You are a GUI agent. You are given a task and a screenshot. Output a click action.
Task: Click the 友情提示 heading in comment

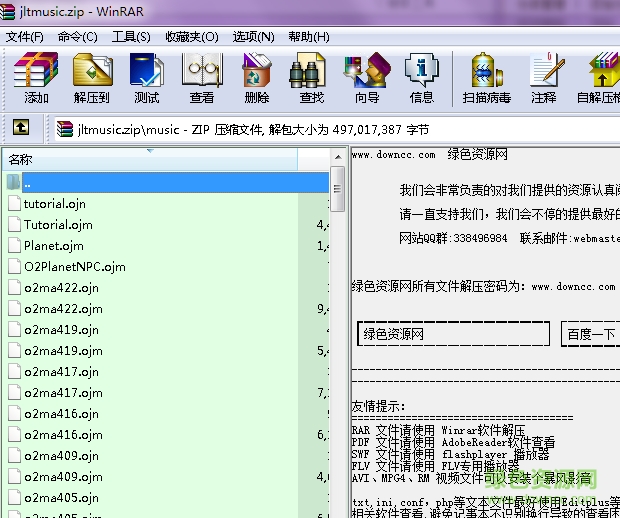(x=378, y=406)
